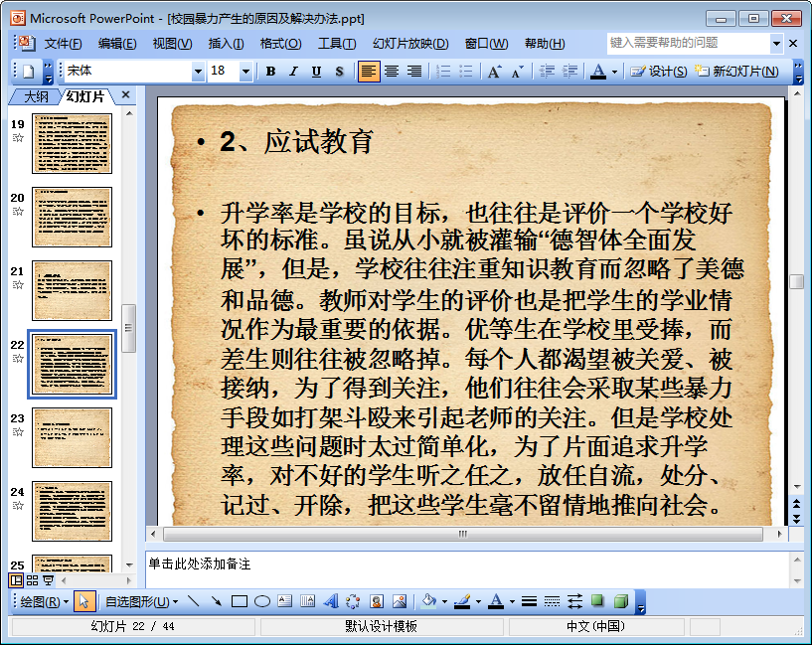Center align the text
The height and width of the screenshot is (645, 812).
coord(392,72)
